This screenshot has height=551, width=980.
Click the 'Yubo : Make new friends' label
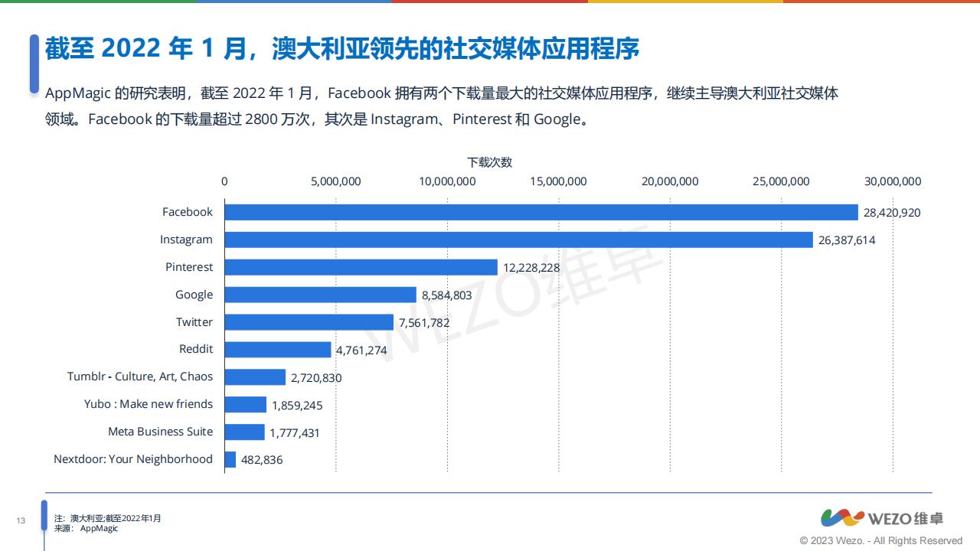point(149,404)
